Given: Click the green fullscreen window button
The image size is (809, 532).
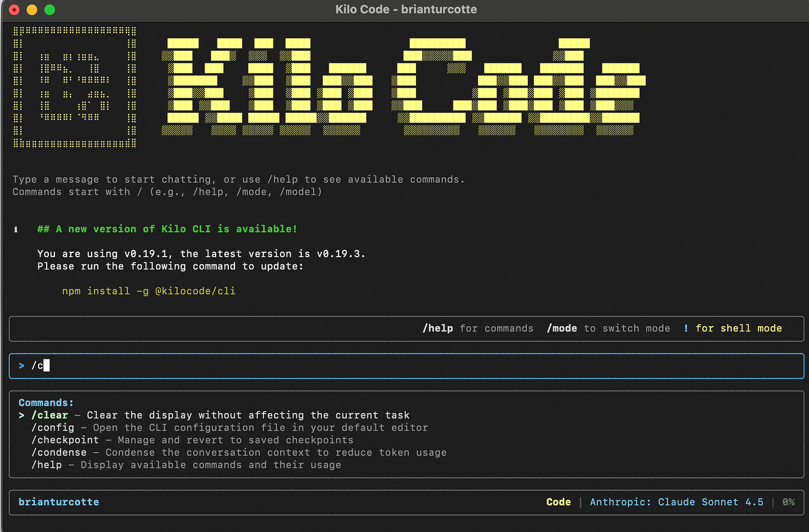Looking at the screenshot, I should point(49,9).
